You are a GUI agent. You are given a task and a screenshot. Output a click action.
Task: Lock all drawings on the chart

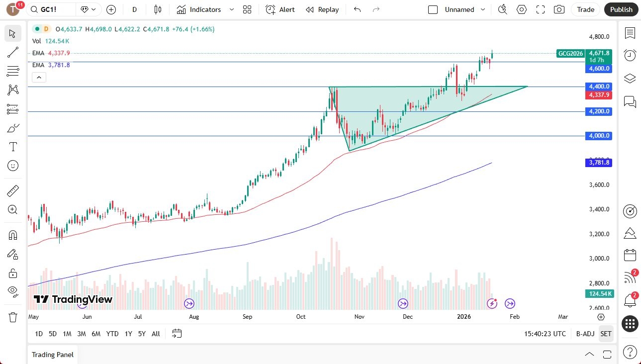13,273
